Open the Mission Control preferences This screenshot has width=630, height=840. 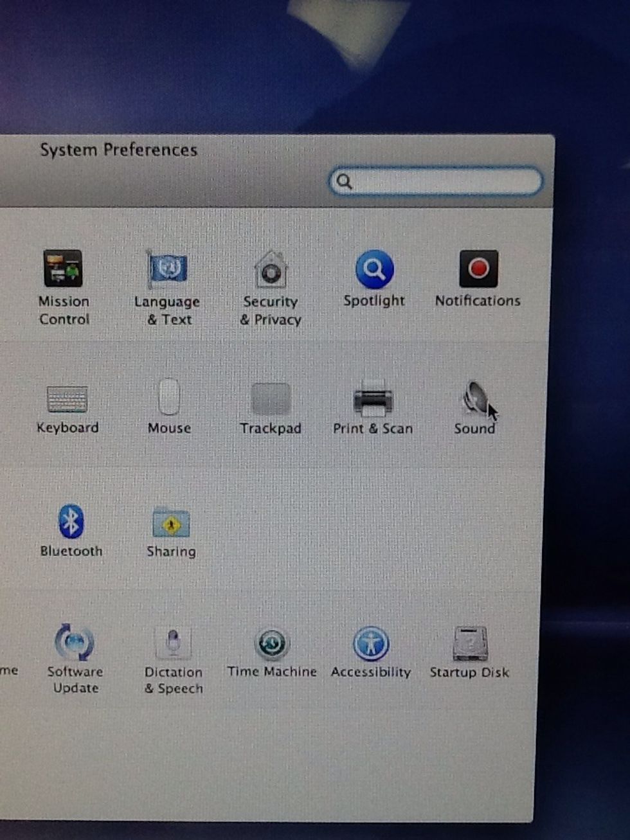point(63,269)
